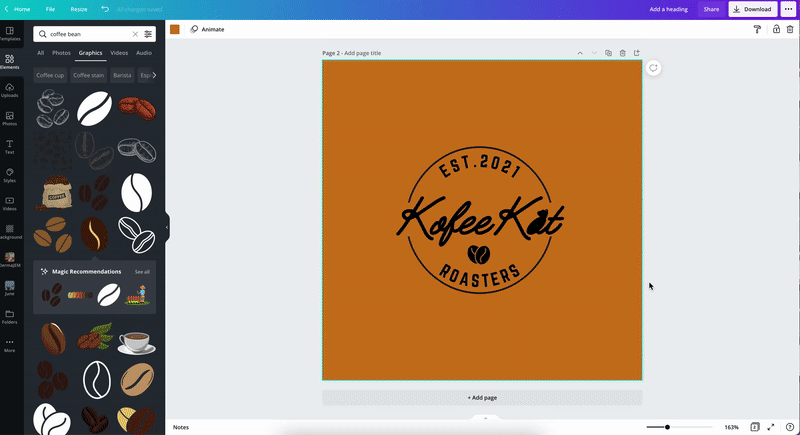Click the 163% zoom percentage
This screenshot has width=800, height=435.
click(732, 427)
